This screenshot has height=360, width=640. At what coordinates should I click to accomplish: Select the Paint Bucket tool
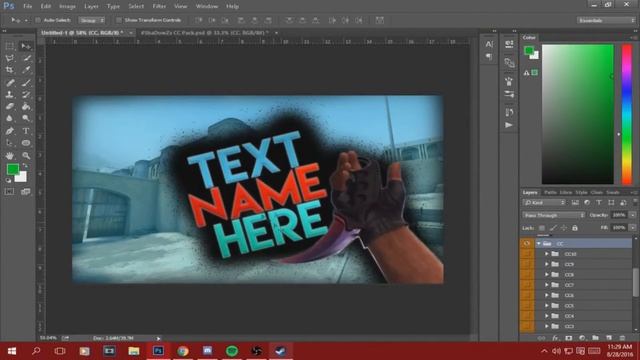pyautogui.click(x=26, y=106)
